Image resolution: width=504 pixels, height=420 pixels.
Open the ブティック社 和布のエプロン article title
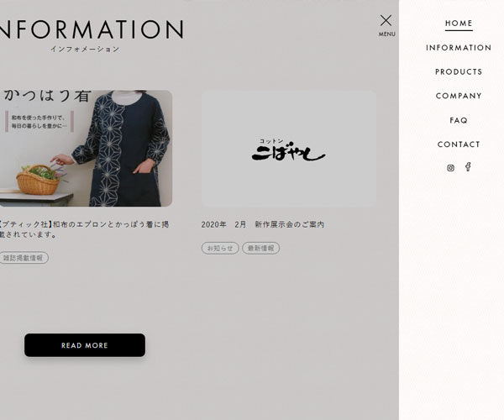tap(84, 229)
